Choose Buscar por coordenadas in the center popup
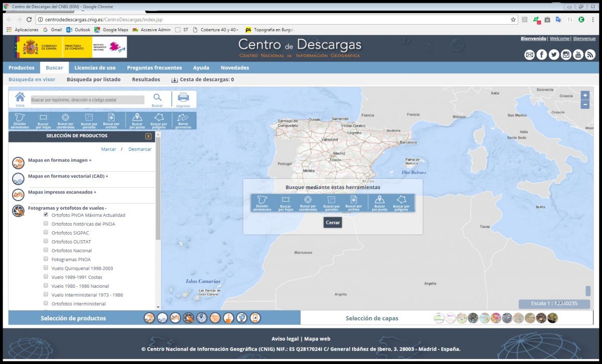This screenshot has height=364, width=602. (x=308, y=203)
